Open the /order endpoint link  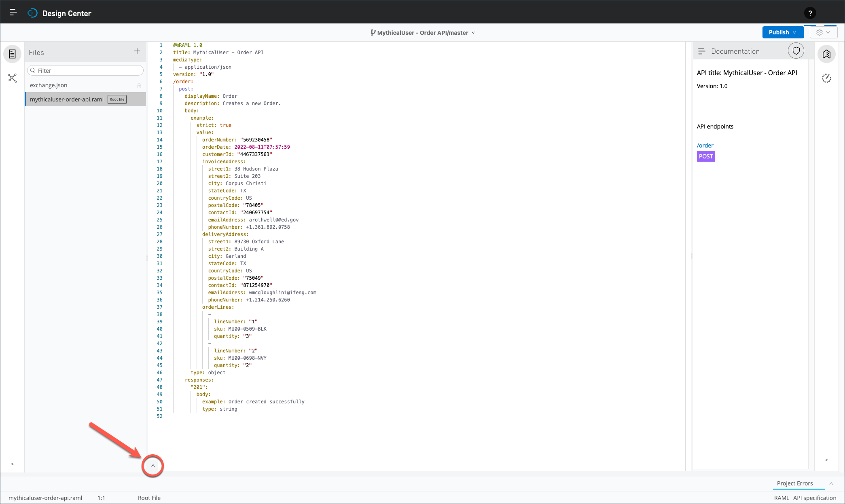click(x=705, y=146)
